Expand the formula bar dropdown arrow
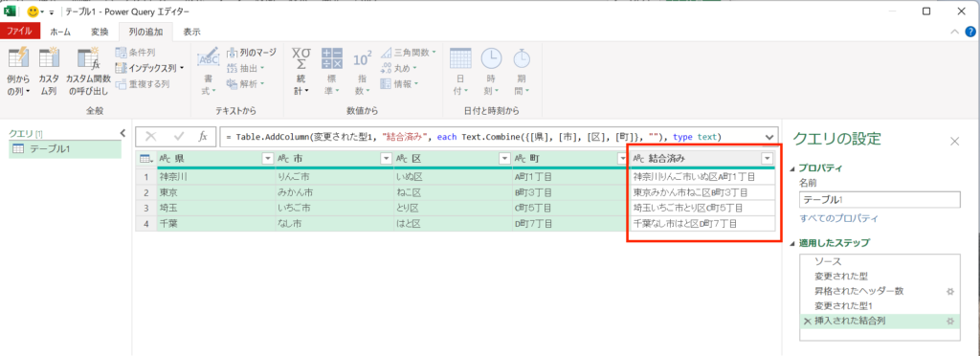Viewport: 980px width, 356px height. 769,137
